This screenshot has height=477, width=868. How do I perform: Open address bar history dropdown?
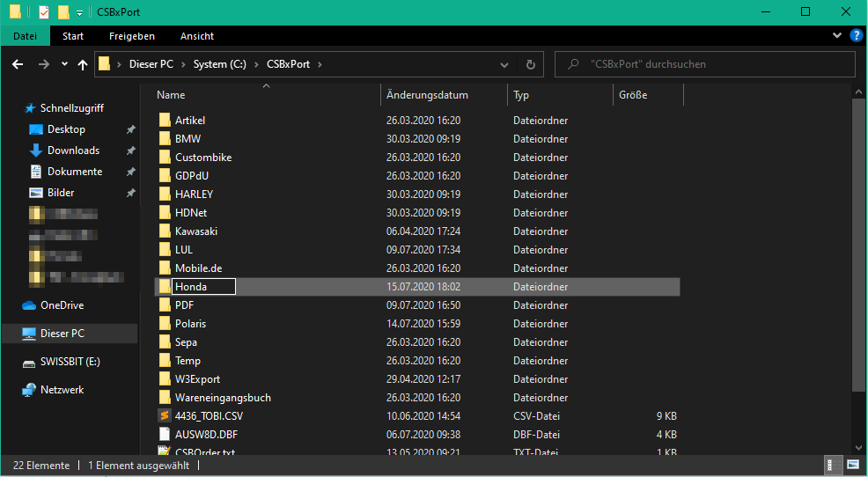pos(504,65)
